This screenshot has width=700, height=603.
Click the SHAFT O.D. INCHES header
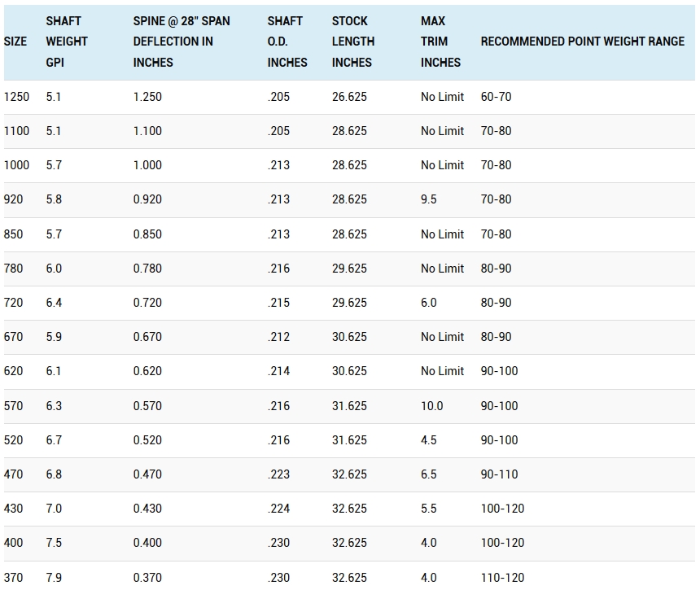(x=287, y=42)
